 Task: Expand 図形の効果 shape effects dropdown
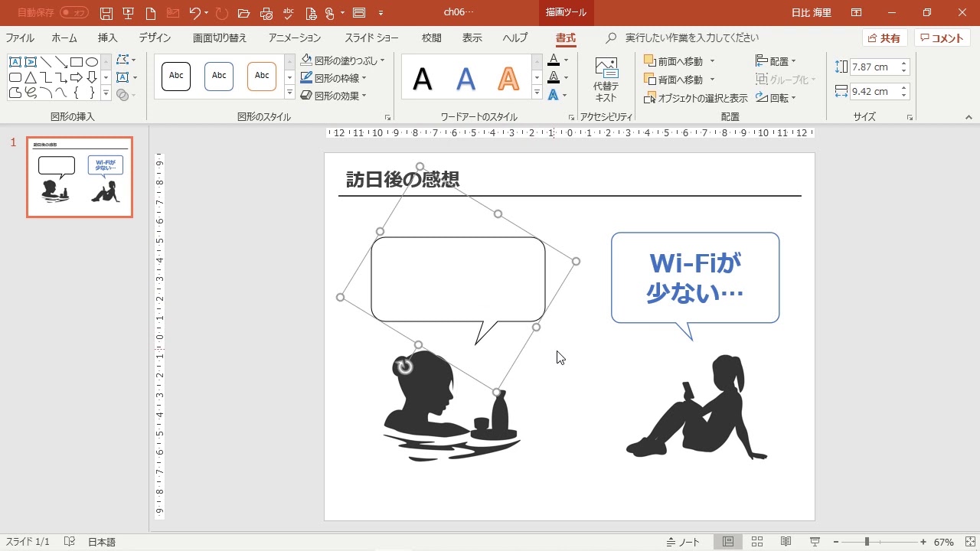(x=364, y=96)
